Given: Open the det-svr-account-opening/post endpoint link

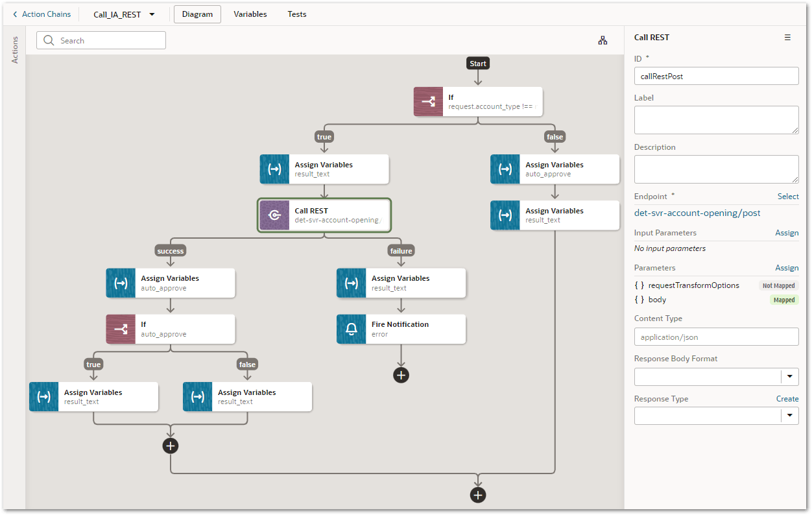Looking at the screenshot, I should point(697,213).
